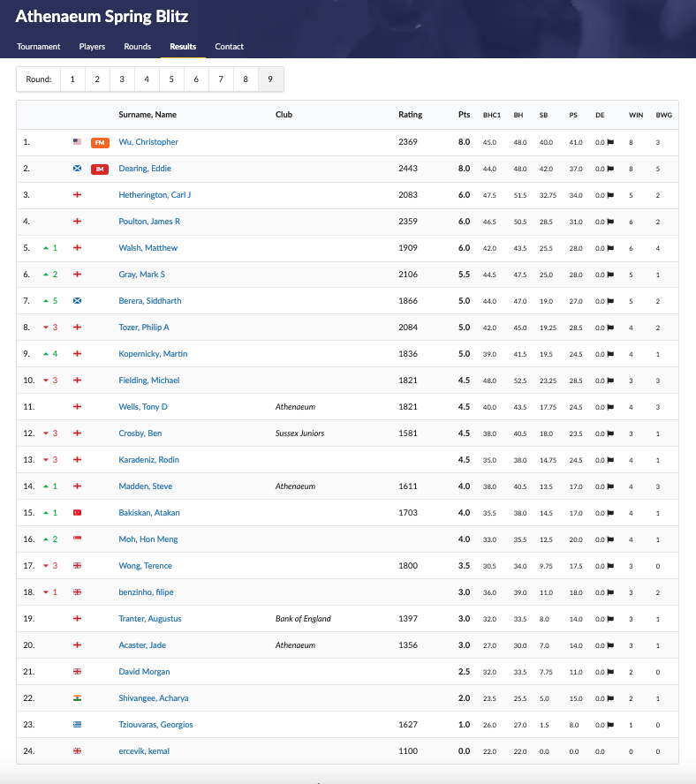
Task: Open player Acaster, Jade
Action: pyautogui.click(x=142, y=645)
